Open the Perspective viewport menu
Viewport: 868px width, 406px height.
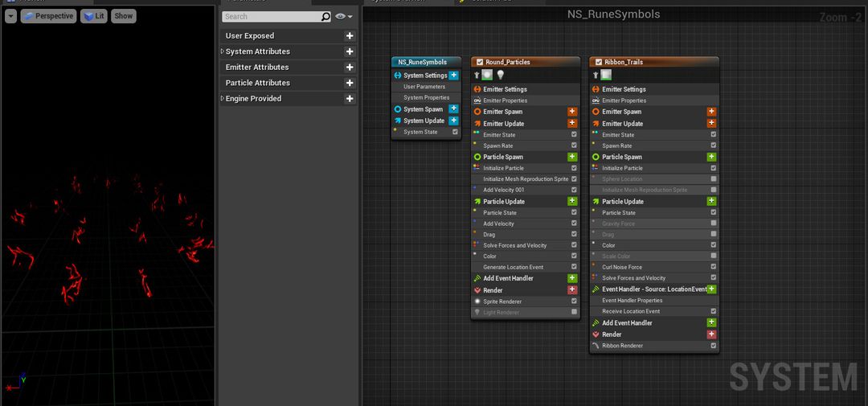pos(48,16)
